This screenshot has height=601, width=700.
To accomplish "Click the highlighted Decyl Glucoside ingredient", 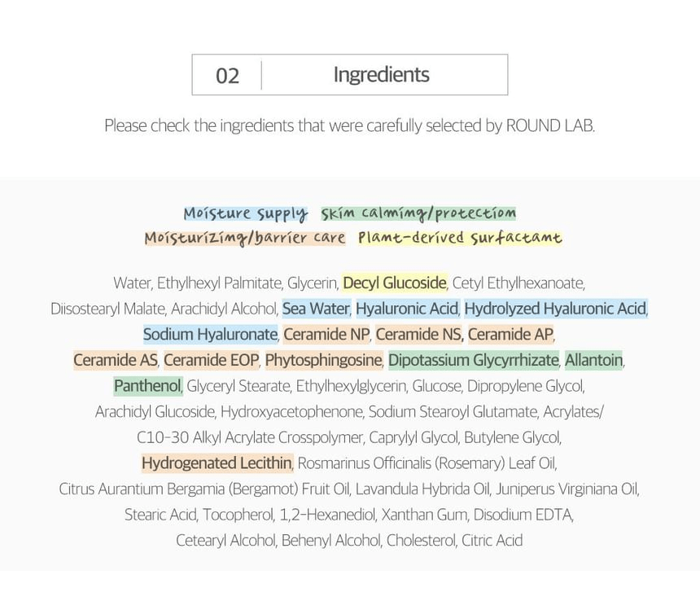I will tap(395, 283).
